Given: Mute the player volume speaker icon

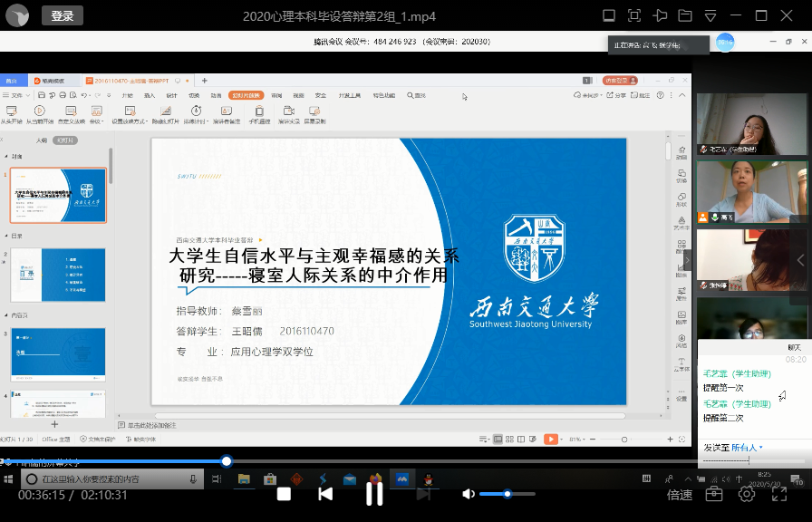Looking at the screenshot, I should [x=468, y=494].
